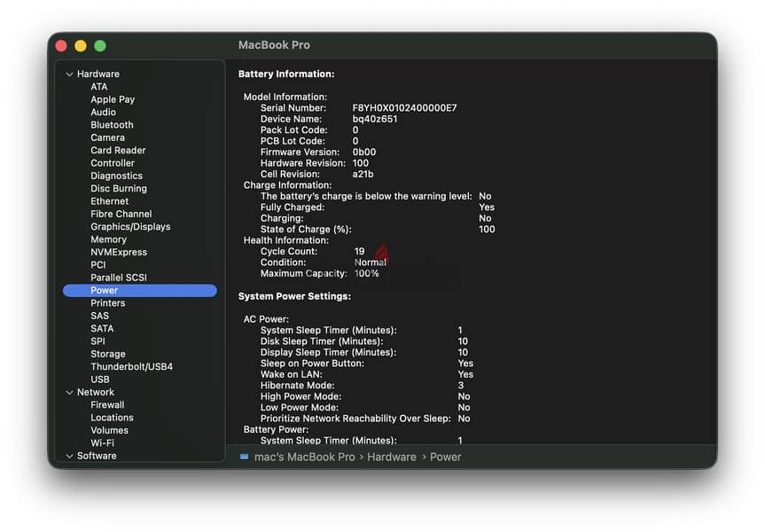Click the Wake on LAN row label

pos(292,374)
